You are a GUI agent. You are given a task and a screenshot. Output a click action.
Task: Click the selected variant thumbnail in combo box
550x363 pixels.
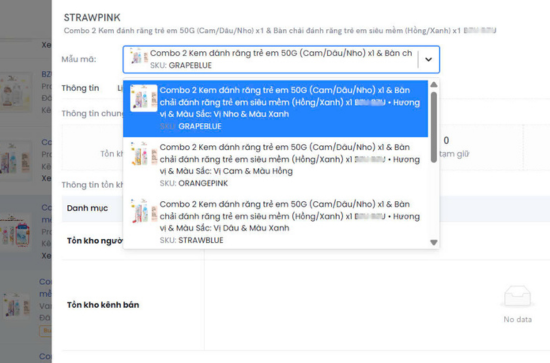tap(139, 56)
